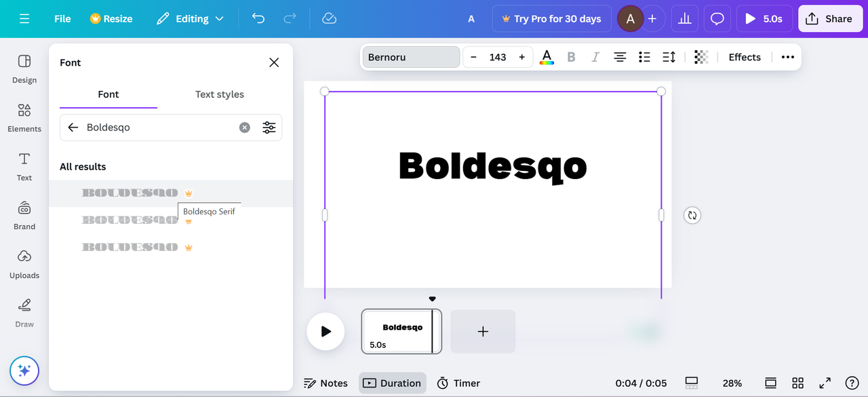868x397 pixels.
Task: Click the Resize option
Action: 111,19
